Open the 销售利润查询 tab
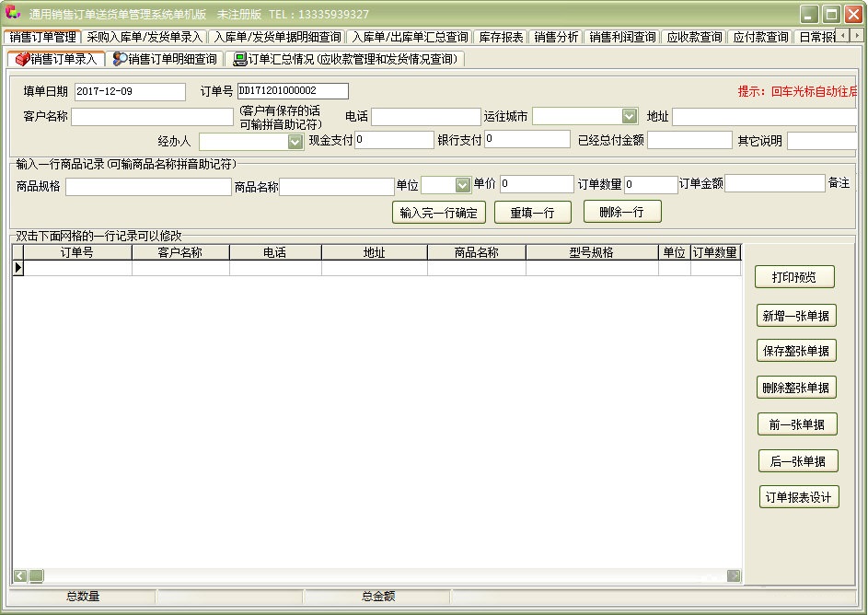The image size is (868, 615). tap(622, 37)
